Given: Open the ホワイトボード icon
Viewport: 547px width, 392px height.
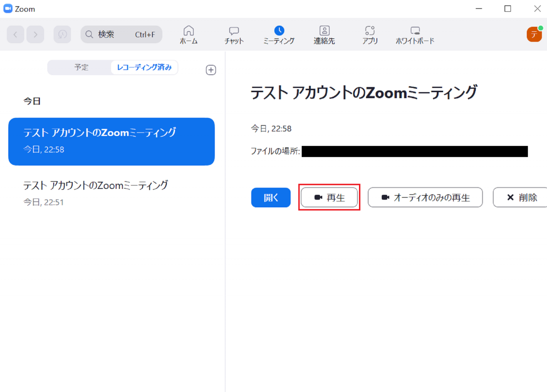Looking at the screenshot, I should 415,34.
